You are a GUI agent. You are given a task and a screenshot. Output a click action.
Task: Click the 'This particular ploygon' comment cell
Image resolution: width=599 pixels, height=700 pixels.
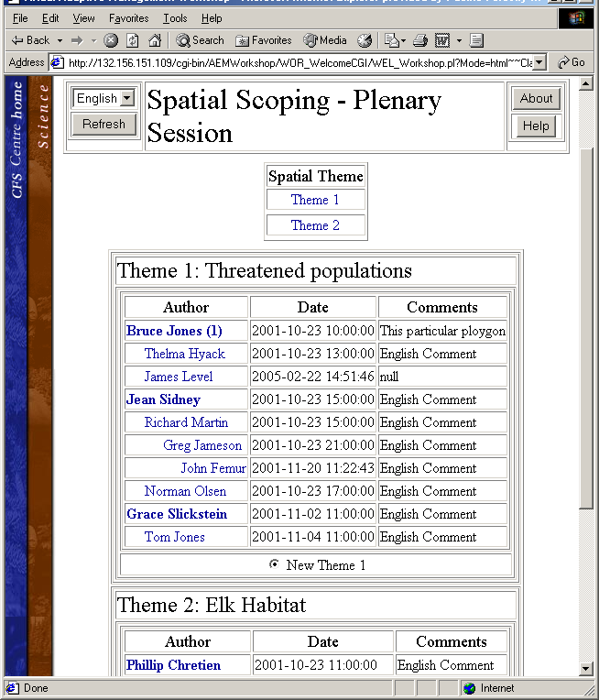(442, 331)
